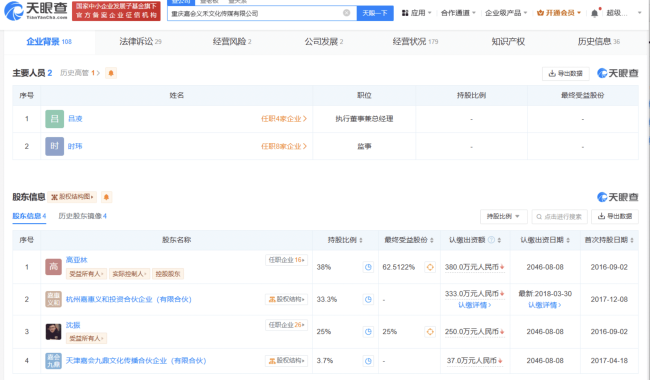Click the 实际控制人 tag under 高亚林
Image resolution: width=650 pixels, height=380 pixels.
pos(130,274)
